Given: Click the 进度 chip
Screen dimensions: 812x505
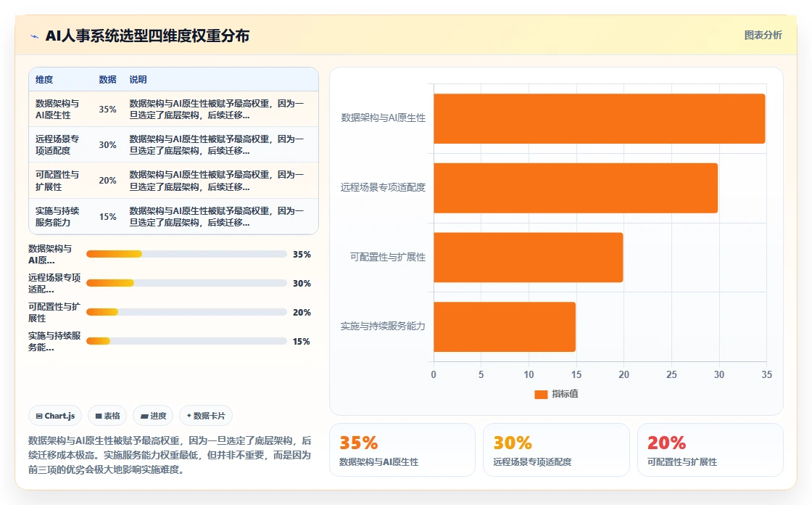Looking at the screenshot, I should point(153,416).
